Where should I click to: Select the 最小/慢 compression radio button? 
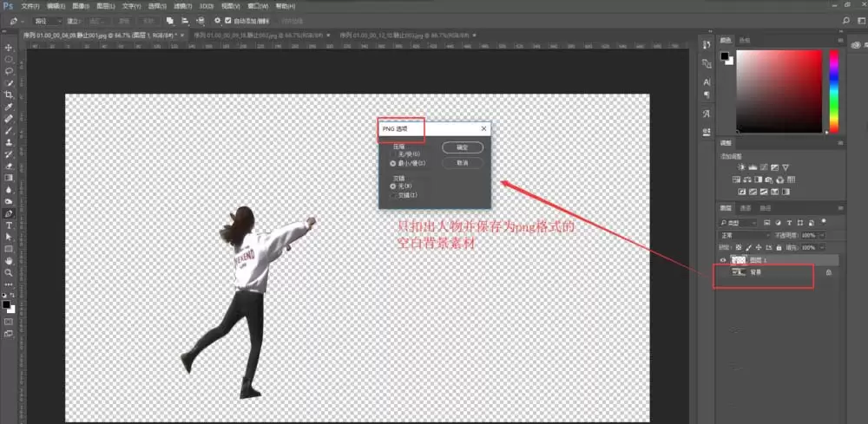click(393, 163)
